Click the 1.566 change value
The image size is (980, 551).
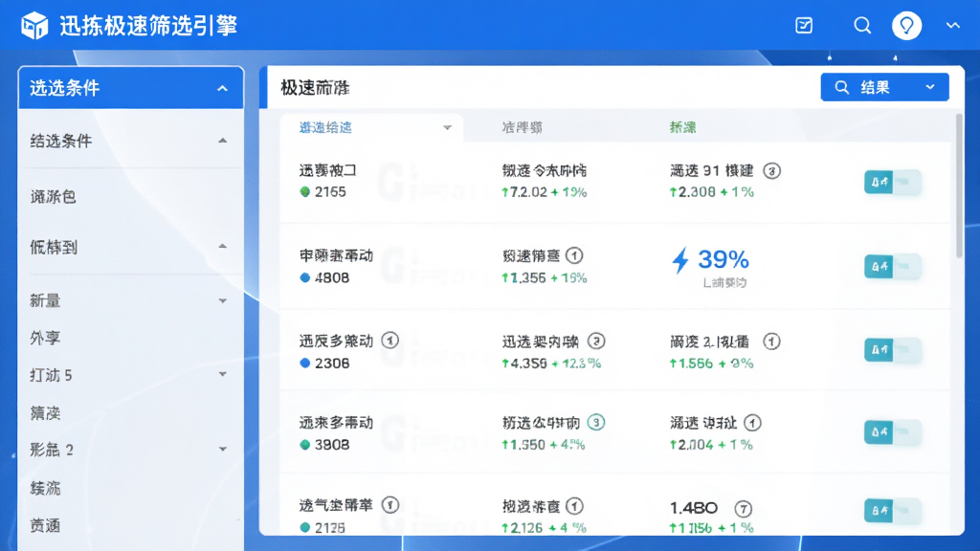[711, 363]
